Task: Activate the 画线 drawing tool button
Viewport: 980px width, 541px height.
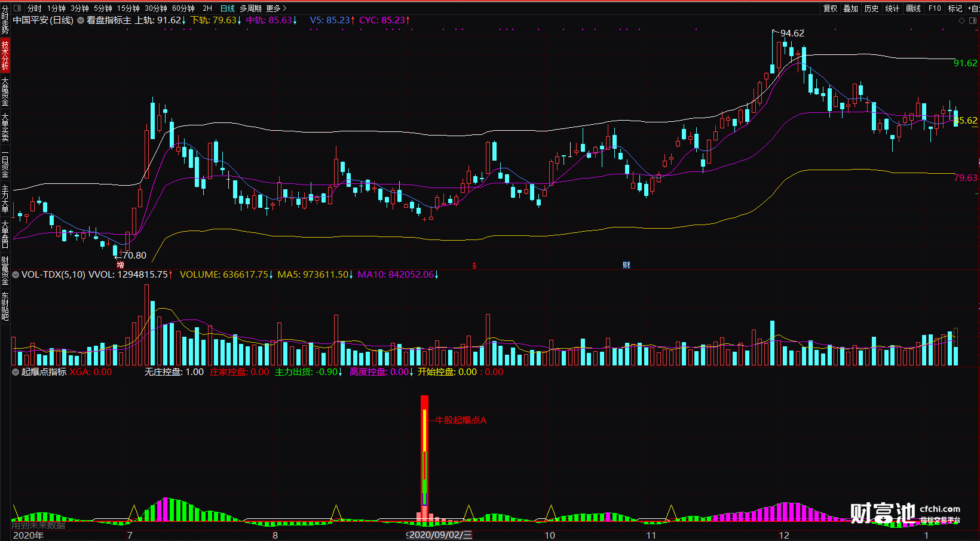Action: [x=914, y=8]
